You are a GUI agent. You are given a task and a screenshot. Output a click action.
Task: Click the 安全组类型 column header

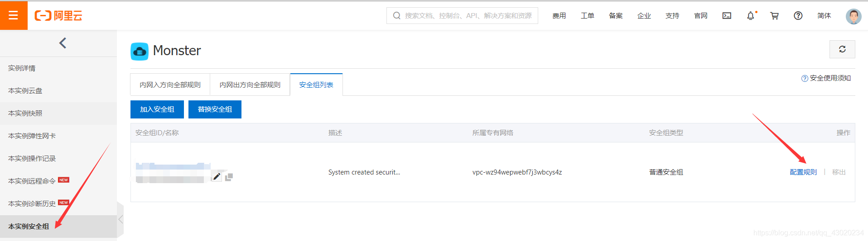pos(666,133)
